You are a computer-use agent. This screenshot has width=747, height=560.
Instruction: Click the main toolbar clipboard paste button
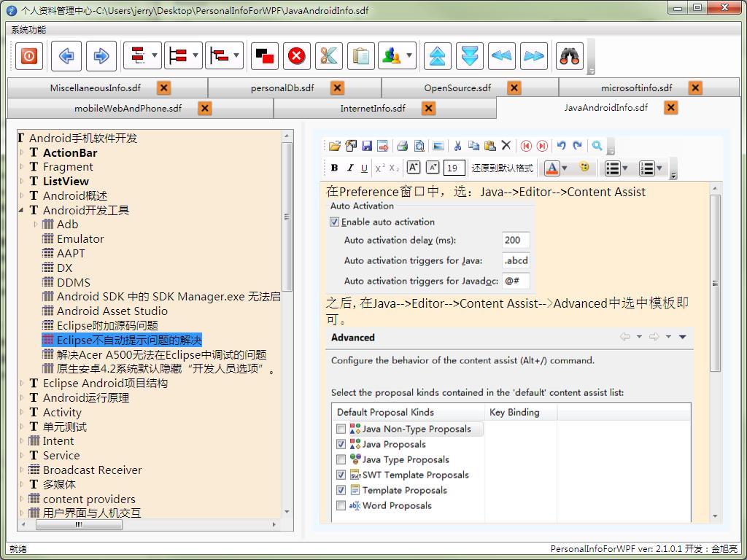360,55
